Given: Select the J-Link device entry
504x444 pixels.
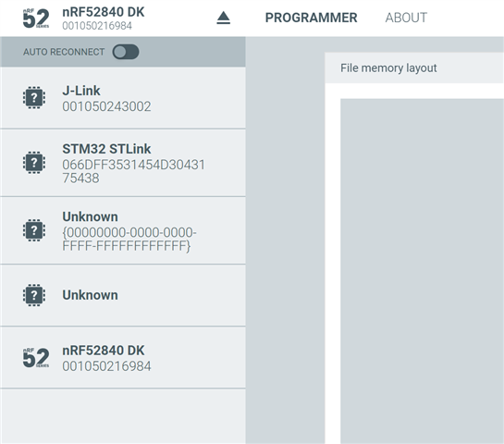Looking at the screenshot, I should (x=123, y=98).
